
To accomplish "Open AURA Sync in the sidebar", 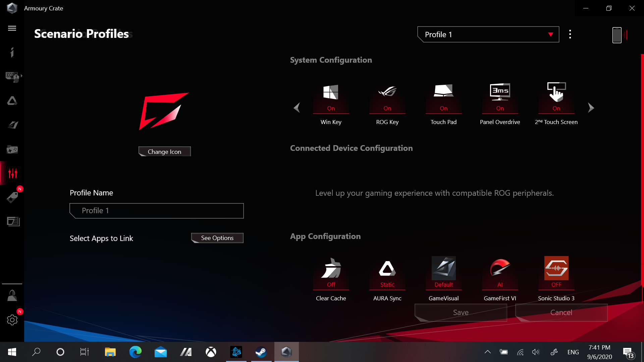I will (x=12, y=101).
